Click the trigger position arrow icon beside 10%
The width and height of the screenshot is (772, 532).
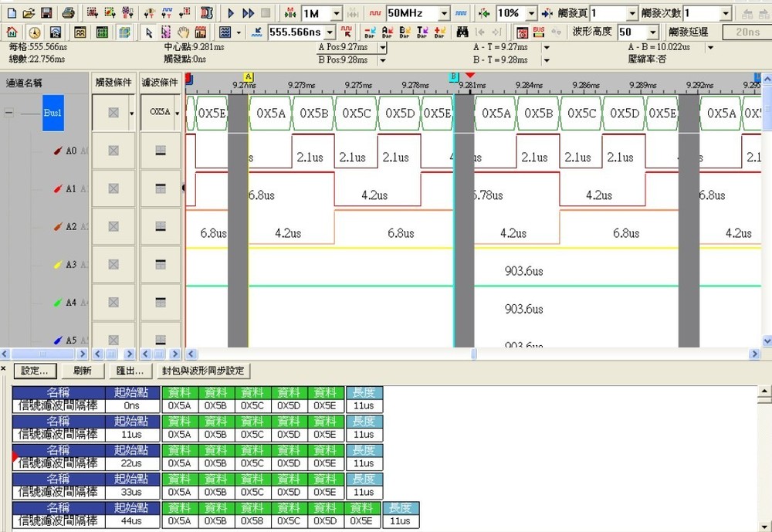click(485, 13)
